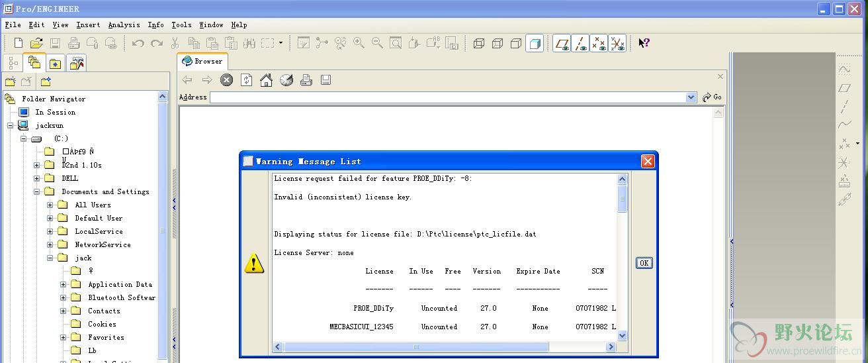
Task: Open the Insert menu
Action: [88, 25]
